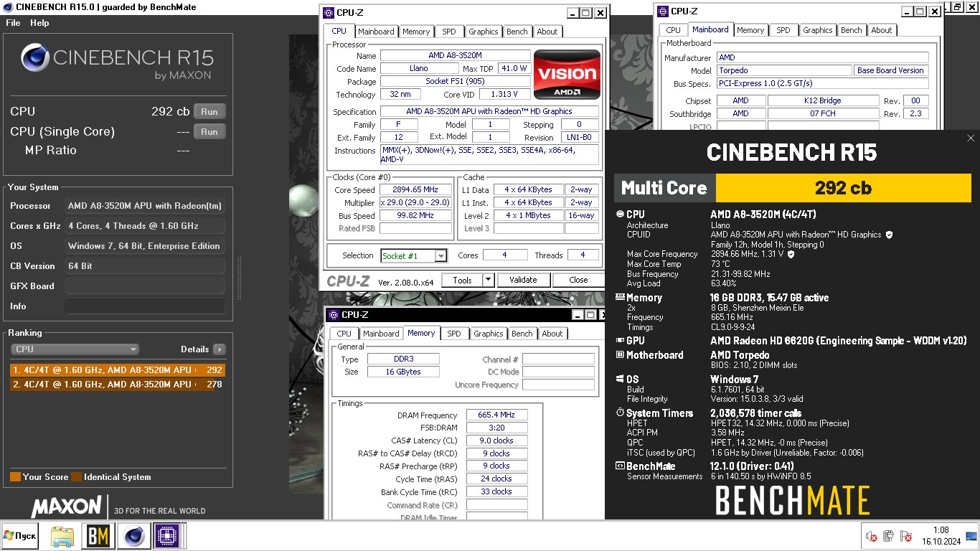Click the Info field in Cinebench system panel
Screen dimensions: 980x551
145,306
